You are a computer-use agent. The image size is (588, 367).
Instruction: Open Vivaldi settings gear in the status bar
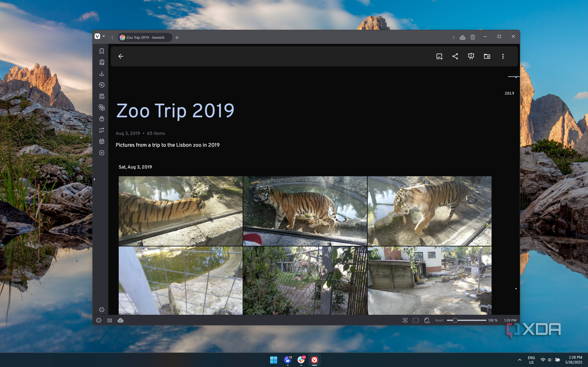pos(99,320)
